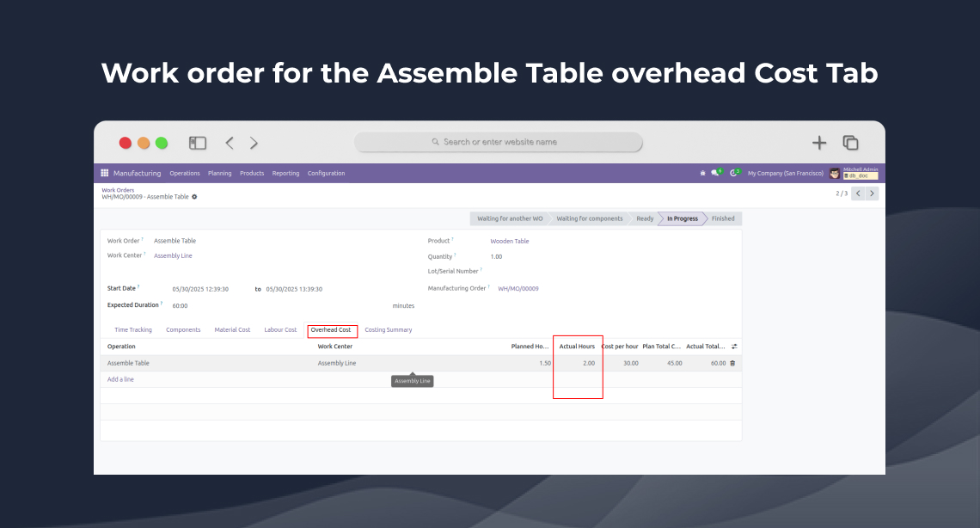Open the activities clock icon
The image size is (980, 528).
pos(735,173)
